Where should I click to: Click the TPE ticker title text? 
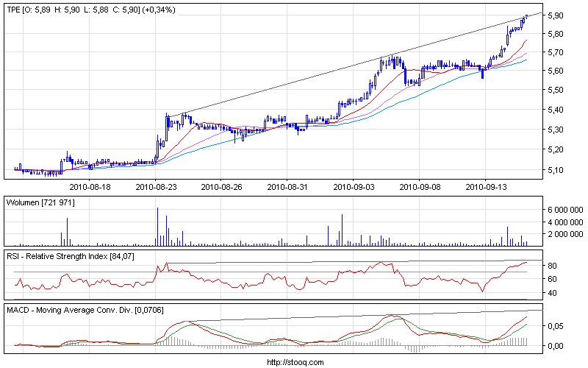coord(13,10)
